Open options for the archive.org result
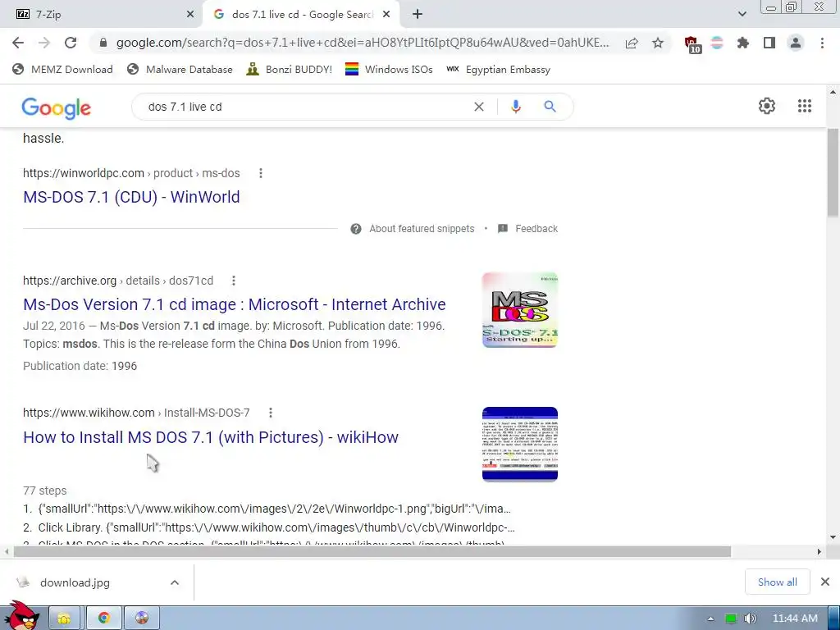 click(x=234, y=281)
